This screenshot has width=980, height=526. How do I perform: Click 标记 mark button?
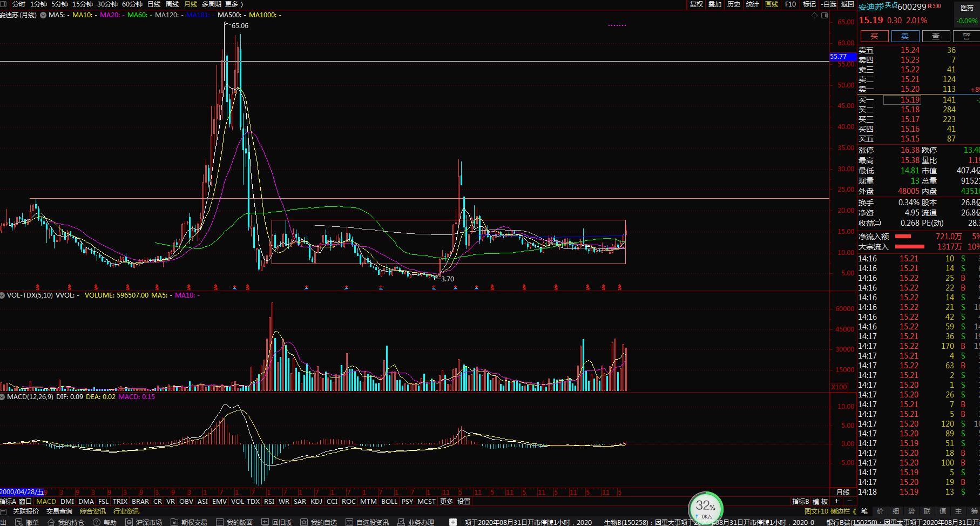point(809,4)
